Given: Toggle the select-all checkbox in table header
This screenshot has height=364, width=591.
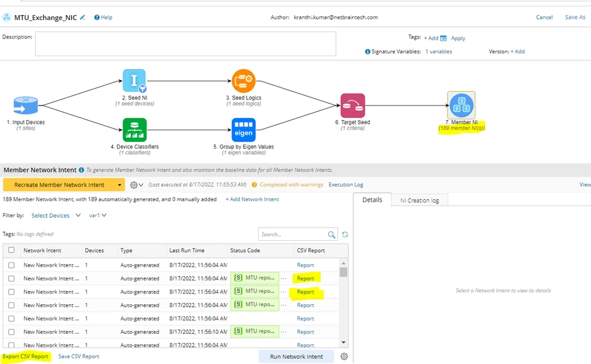Looking at the screenshot, I should (x=11, y=250).
